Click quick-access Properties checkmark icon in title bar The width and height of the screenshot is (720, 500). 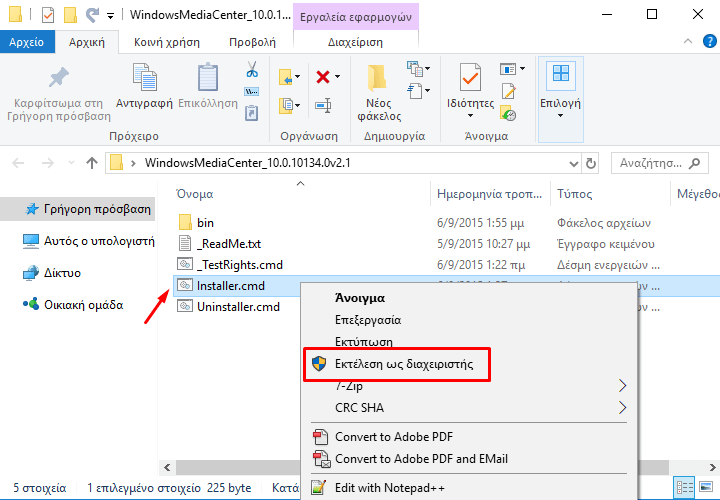click(x=48, y=15)
